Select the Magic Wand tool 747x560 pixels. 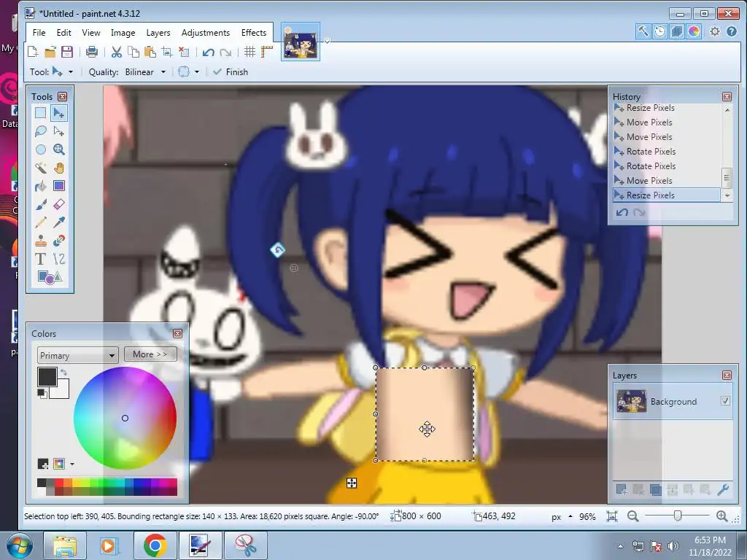(41, 168)
